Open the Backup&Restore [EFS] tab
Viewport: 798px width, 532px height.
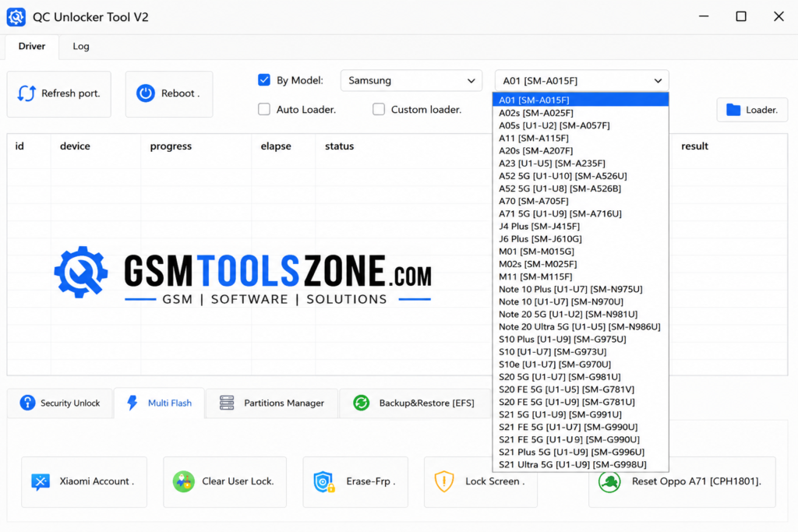pos(415,403)
